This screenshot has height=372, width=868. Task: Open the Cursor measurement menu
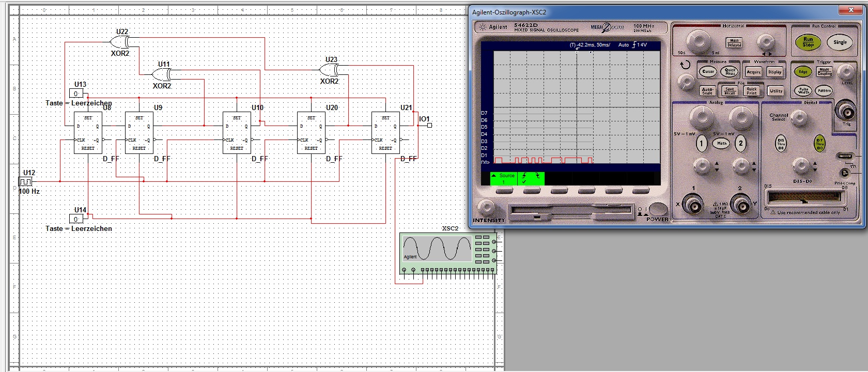(x=708, y=72)
